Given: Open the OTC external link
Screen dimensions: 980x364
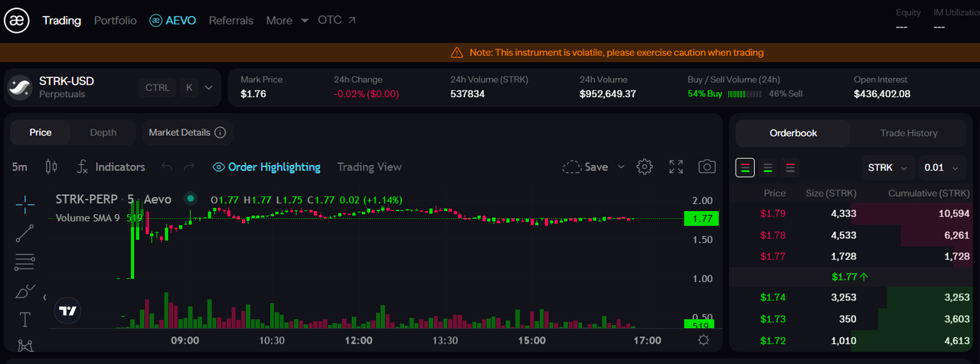Looking at the screenshot, I should 337,21.
